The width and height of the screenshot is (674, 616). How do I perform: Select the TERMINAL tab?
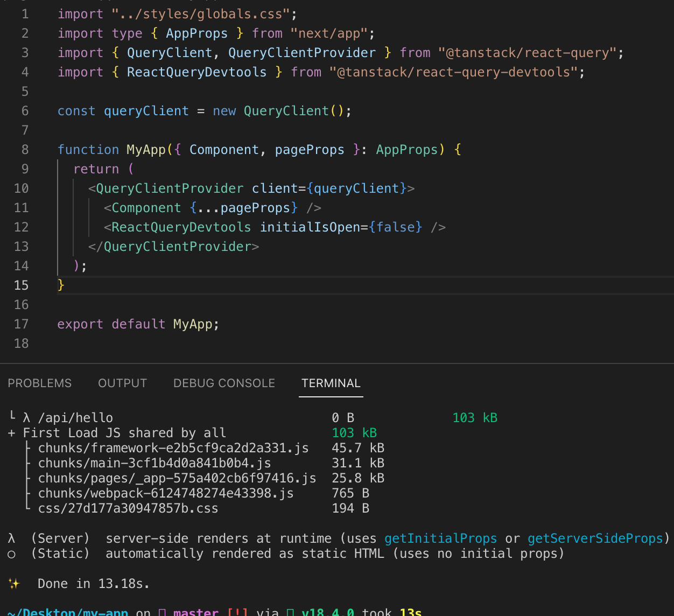pos(331,383)
